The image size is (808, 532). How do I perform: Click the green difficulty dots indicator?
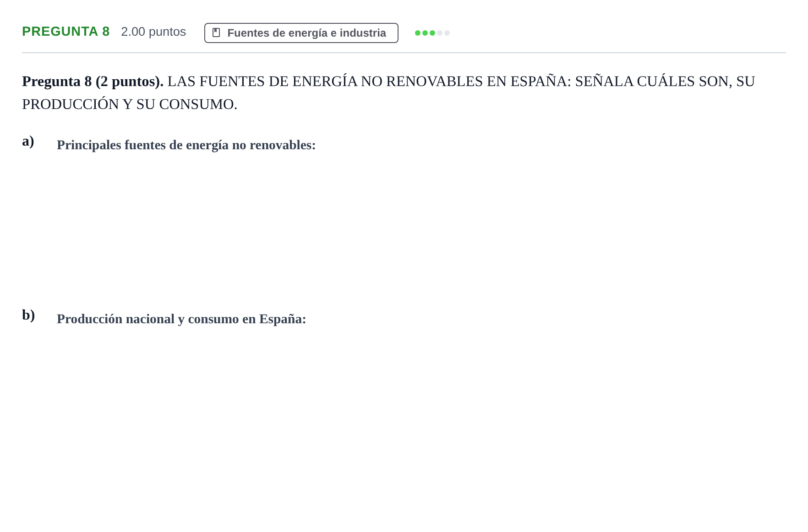(432, 33)
